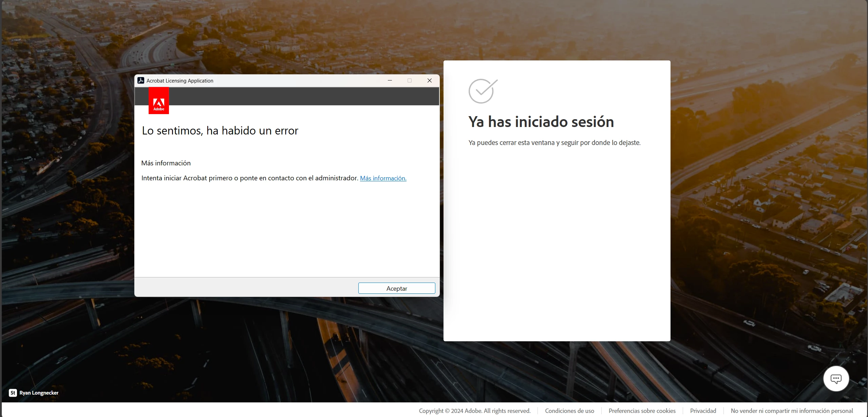Click the disabled maximize window button
Viewport: 868px width, 417px height.
410,80
